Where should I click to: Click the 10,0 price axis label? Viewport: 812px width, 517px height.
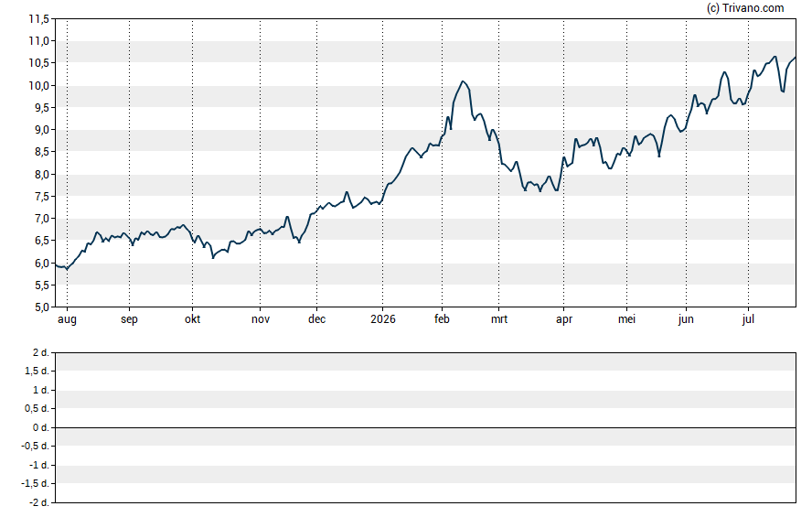pos(38,85)
